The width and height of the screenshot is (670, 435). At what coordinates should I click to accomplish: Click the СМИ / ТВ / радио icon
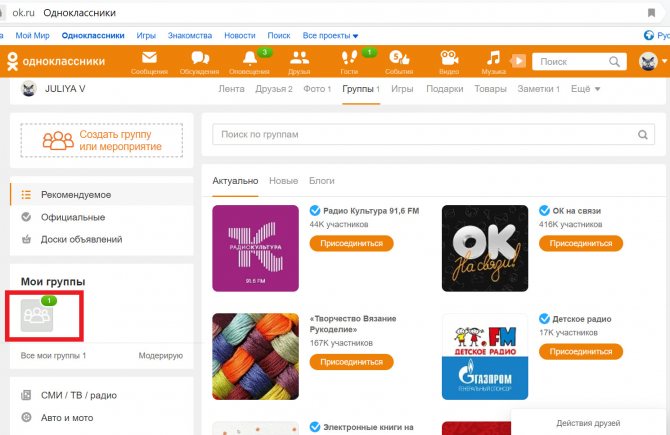26,395
